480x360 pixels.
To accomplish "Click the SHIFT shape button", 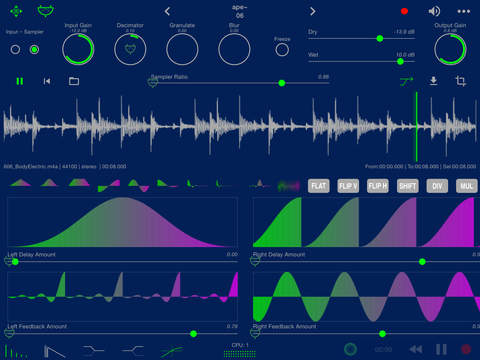I will 407,186.
